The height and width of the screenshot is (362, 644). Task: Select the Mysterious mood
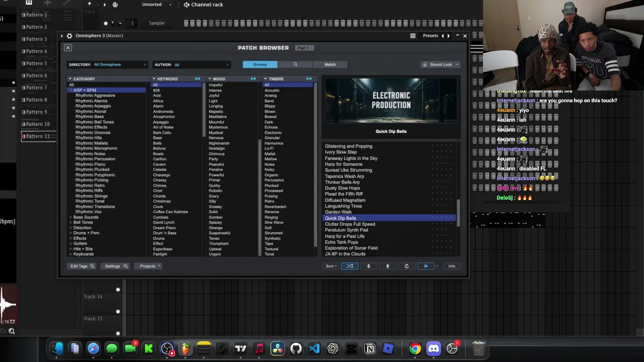(218, 127)
